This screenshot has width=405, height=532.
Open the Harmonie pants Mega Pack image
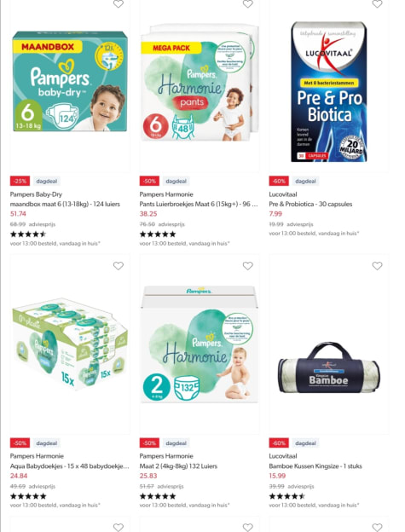[x=200, y=83]
